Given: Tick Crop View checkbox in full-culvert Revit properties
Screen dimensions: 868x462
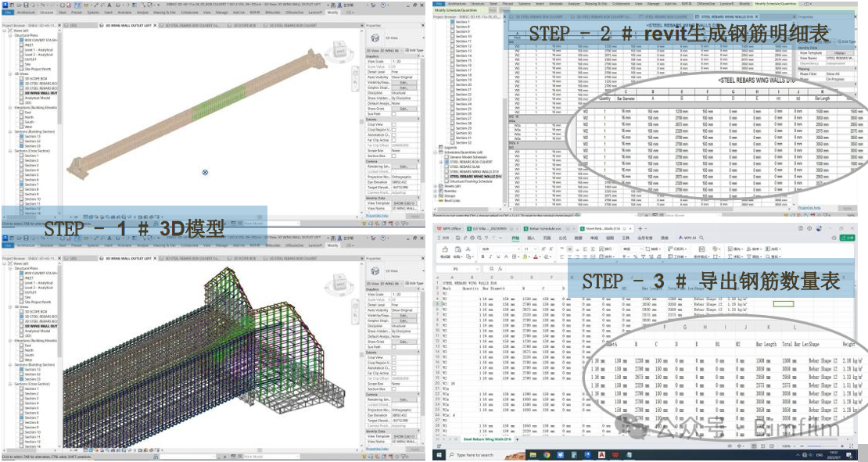Looking at the screenshot, I should pos(393,124).
